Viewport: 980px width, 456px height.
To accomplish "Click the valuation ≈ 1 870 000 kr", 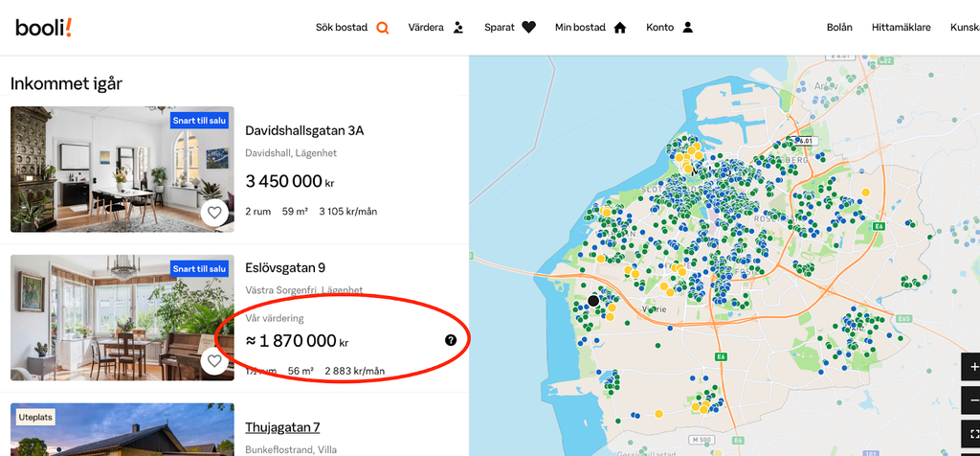I will click(x=297, y=341).
